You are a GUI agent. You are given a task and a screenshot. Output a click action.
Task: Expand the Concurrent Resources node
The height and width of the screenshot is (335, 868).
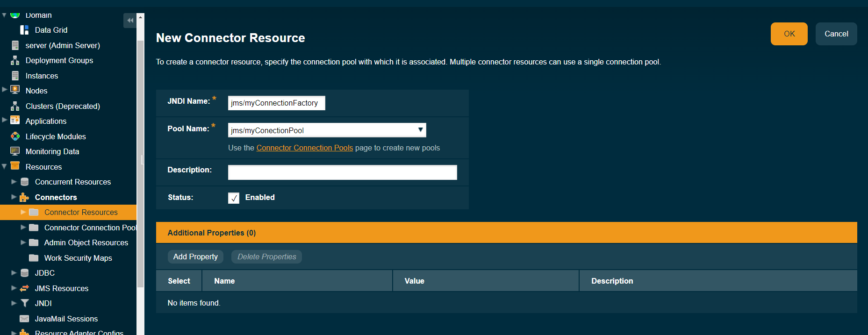point(14,182)
